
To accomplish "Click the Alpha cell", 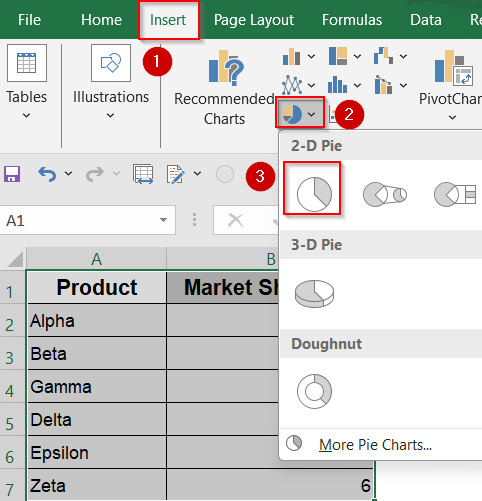I will pyautogui.click(x=97, y=320).
